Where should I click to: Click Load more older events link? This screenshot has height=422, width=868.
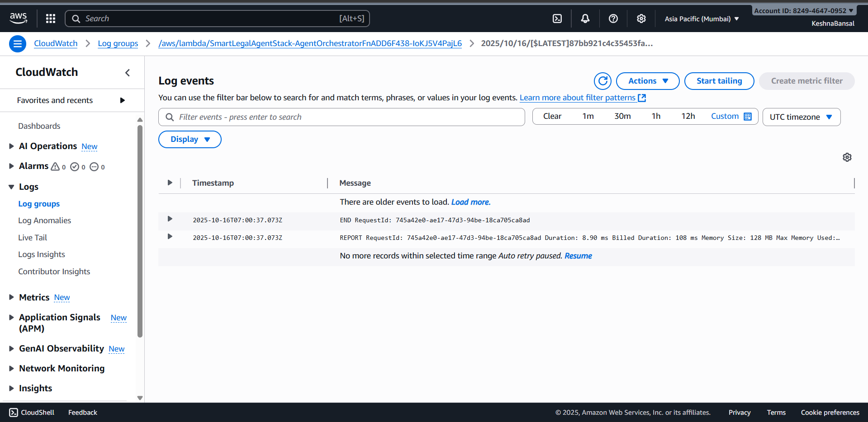(x=471, y=202)
